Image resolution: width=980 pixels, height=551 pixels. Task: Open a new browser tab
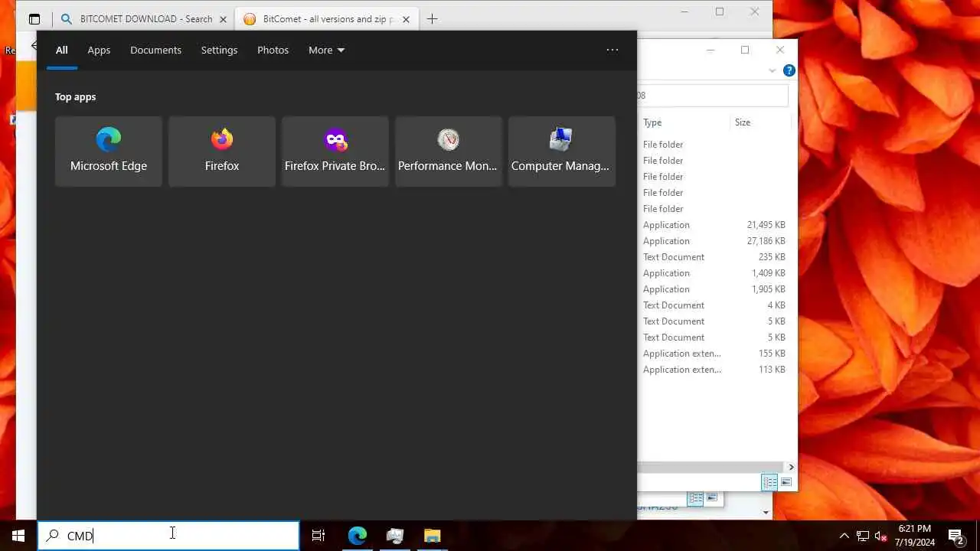(x=432, y=19)
